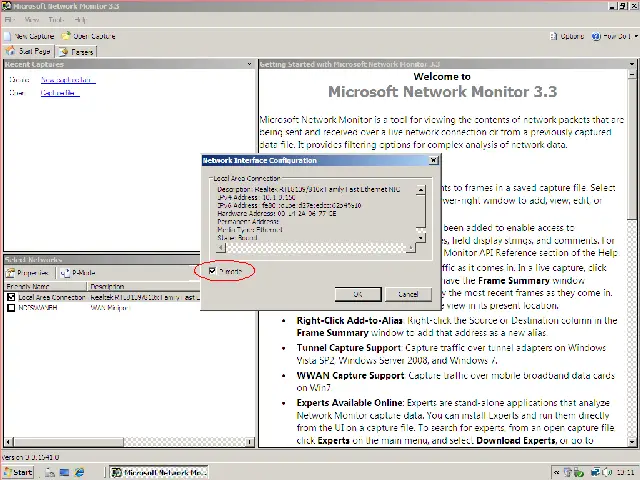The width and height of the screenshot is (640, 480).
Task: Expand hidden tray icons chevron
Action: (556, 472)
